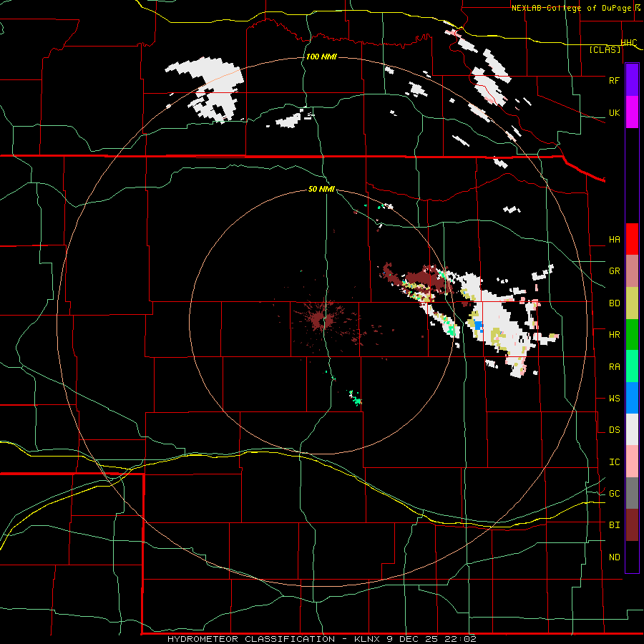Viewport: 644px width, 644px height.
Task: Select the BI legend label
Action: (x=614, y=525)
